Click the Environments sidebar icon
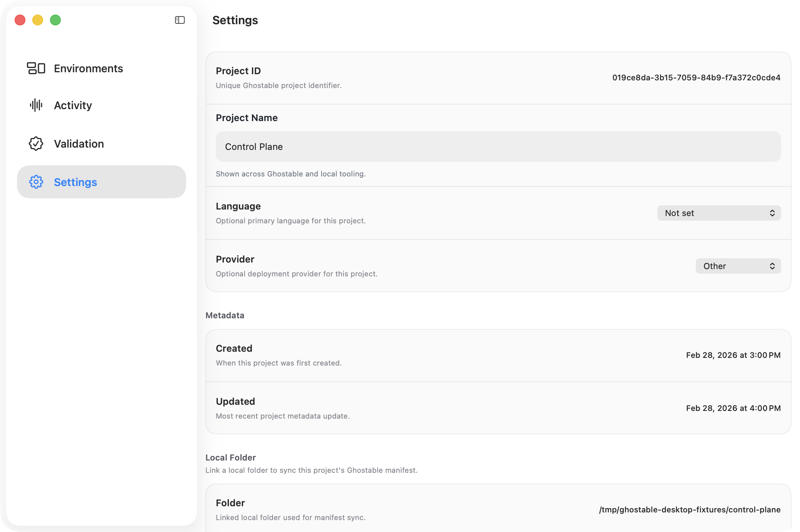 pos(36,68)
